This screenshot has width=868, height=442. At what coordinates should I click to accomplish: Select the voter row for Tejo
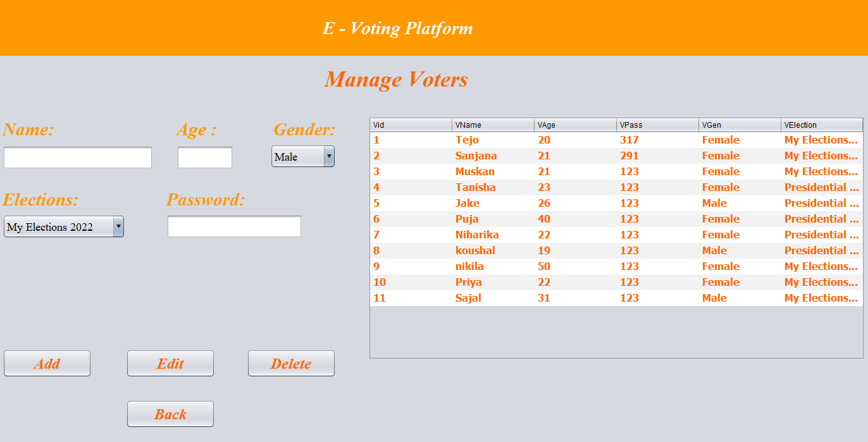point(569,140)
